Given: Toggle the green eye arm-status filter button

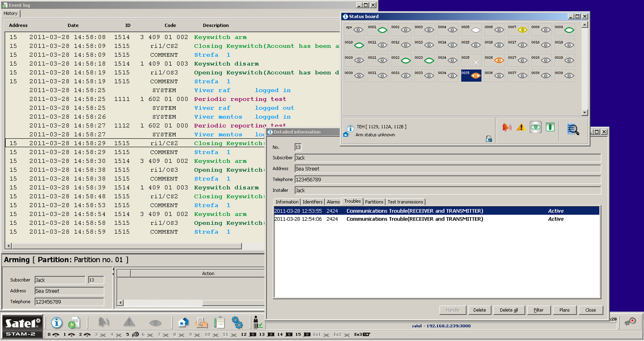Looking at the screenshot, I should tap(535, 127).
